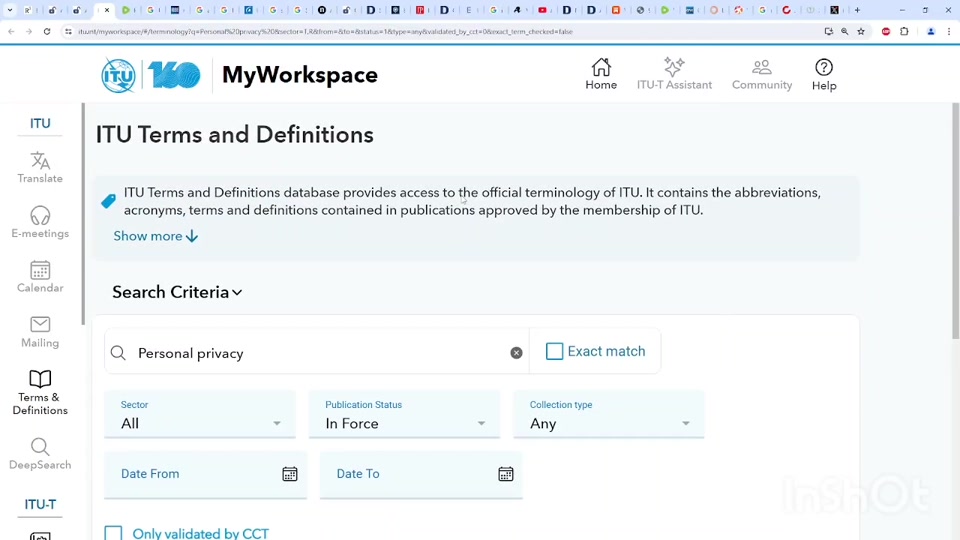Image resolution: width=960 pixels, height=540 pixels.
Task: Open E-meetings from the sidebar
Action: tap(40, 222)
